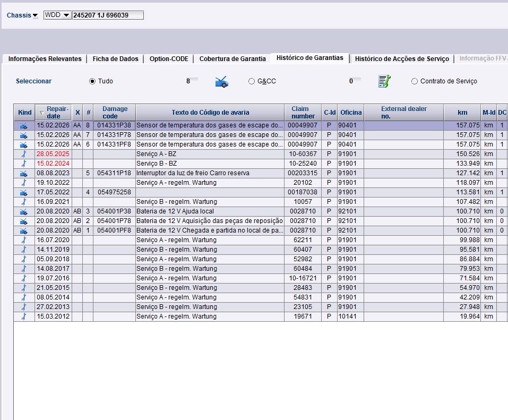
Task: Click the service icon in the 21.05.2015 row
Action: (x=24, y=288)
